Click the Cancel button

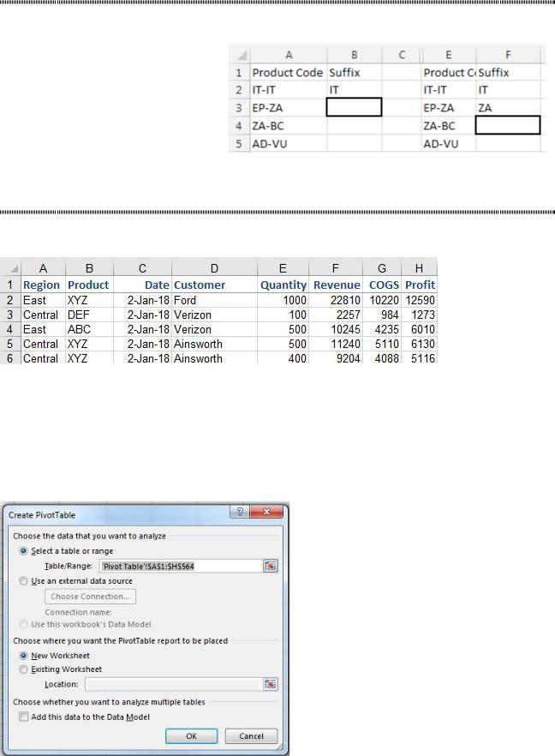(x=252, y=736)
